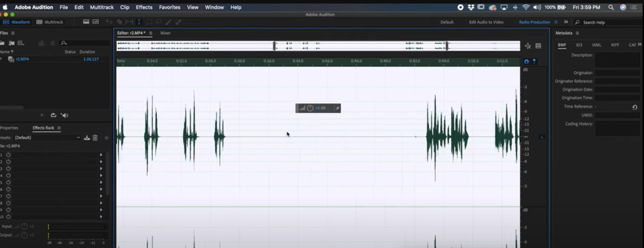
Task: Show the spectral pitch display
Action: 96,22
